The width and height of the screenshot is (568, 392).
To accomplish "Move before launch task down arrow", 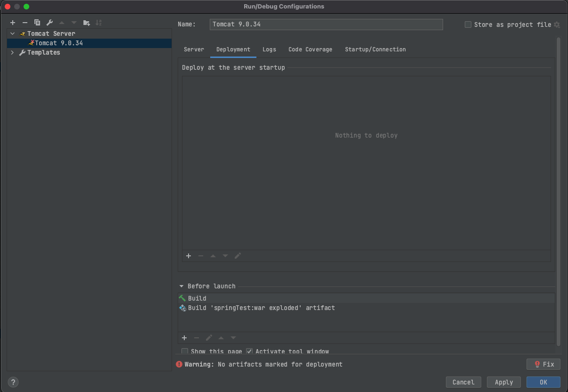I will click(x=233, y=338).
